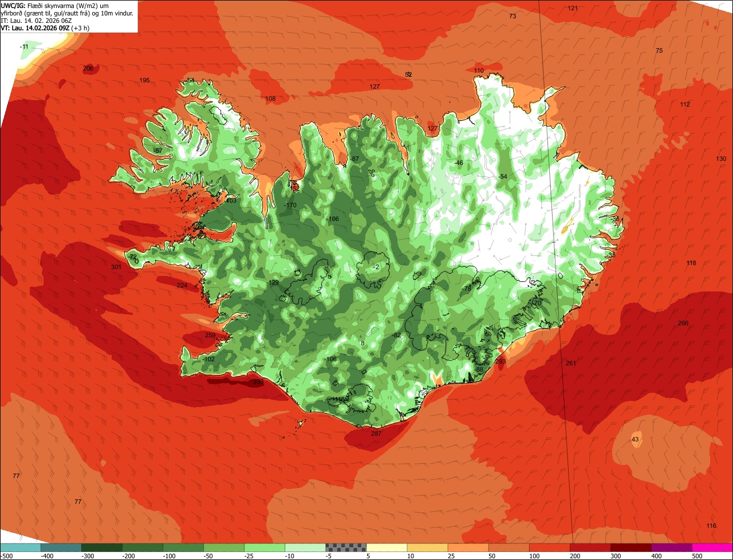Click the '110' flux value

[x=479, y=70]
